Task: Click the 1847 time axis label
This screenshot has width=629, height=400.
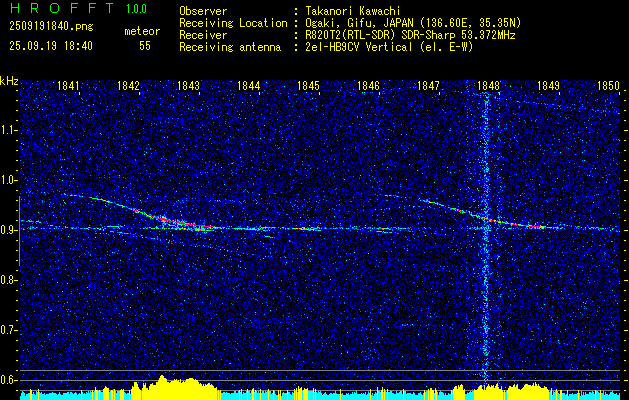Action: pyautogui.click(x=428, y=86)
